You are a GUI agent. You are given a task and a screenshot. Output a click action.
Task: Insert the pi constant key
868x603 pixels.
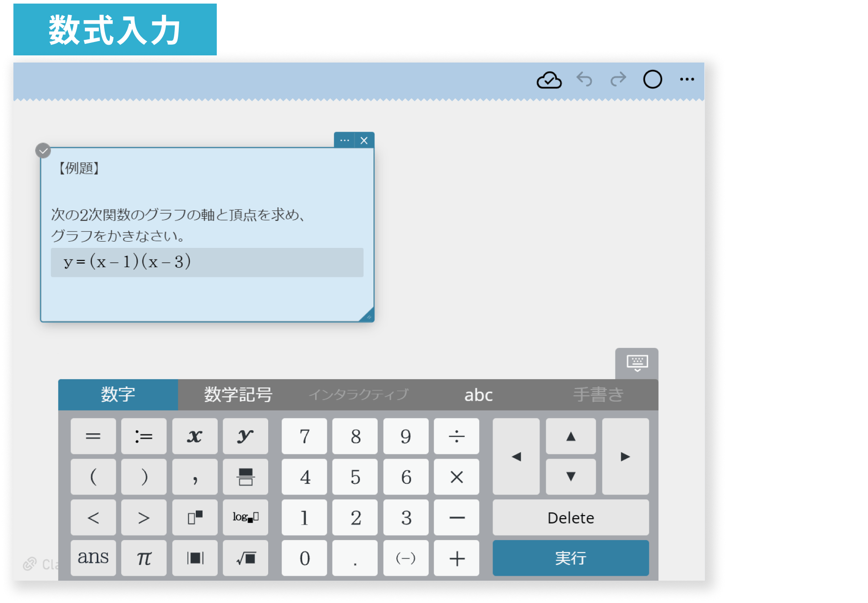[x=144, y=558]
